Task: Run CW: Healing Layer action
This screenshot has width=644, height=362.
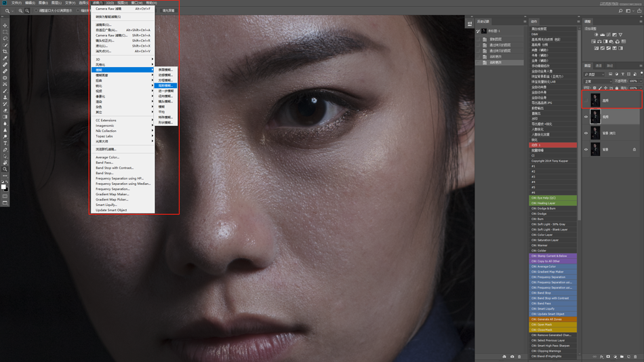Action: (552, 203)
